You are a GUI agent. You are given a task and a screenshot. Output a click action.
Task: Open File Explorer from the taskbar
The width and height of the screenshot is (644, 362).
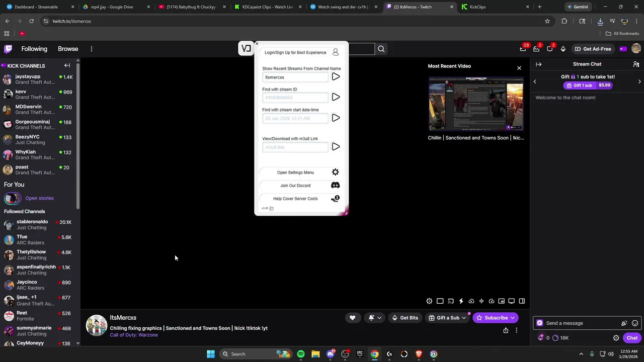(315, 354)
